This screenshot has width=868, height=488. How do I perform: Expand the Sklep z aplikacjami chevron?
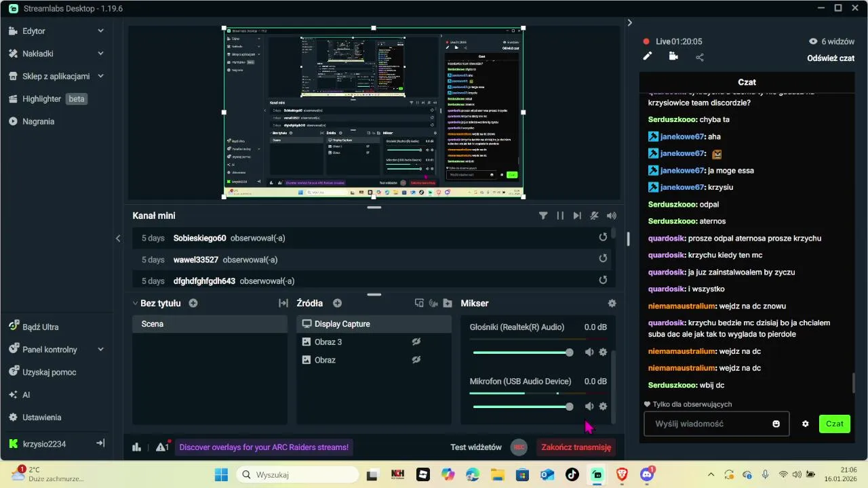(x=100, y=76)
